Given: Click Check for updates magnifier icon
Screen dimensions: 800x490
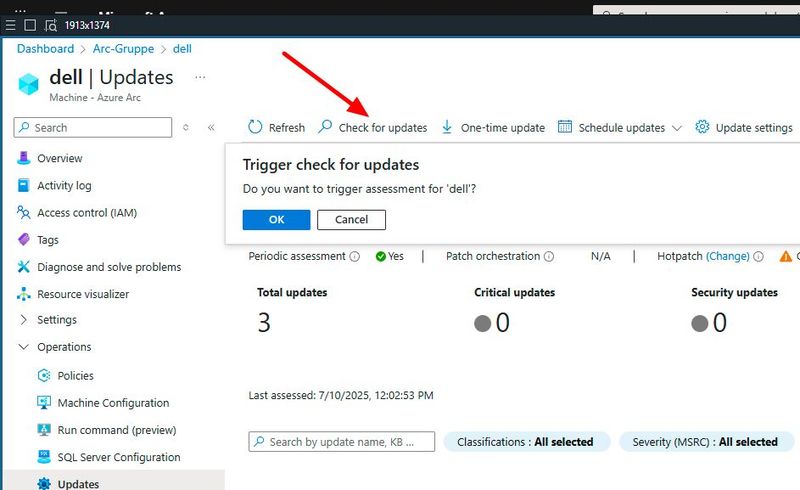Looking at the screenshot, I should tap(325, 127).
